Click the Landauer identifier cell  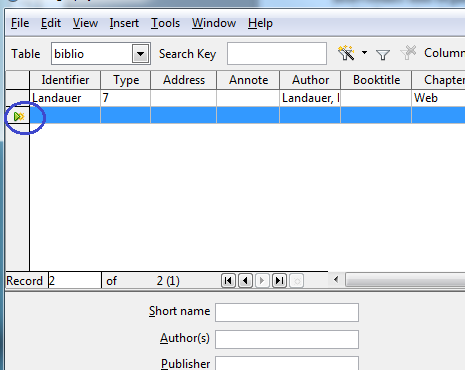pos(65,98)
